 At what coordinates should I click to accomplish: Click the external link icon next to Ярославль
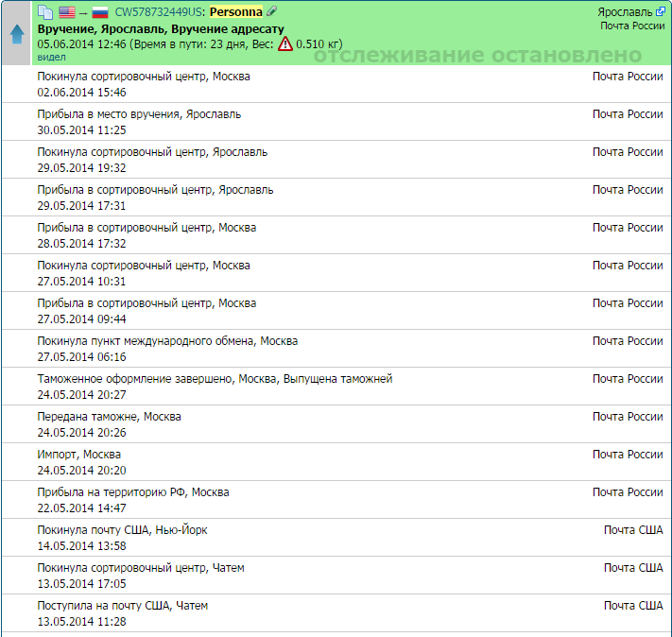660,12
